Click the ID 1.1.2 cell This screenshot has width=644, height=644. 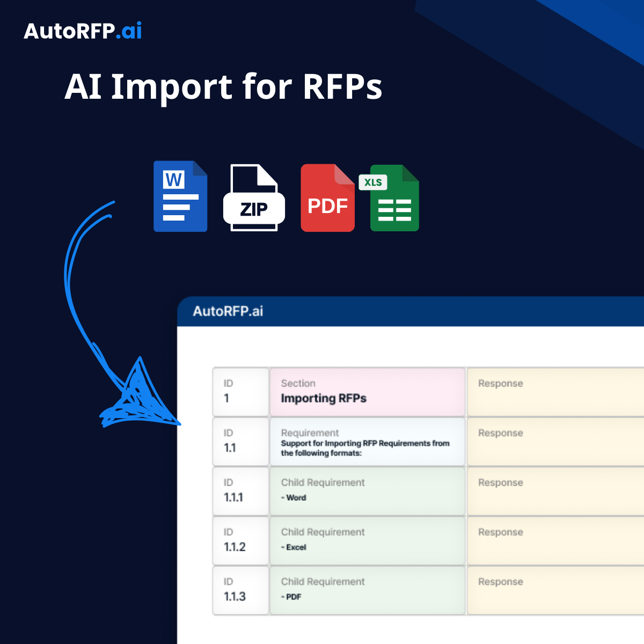tap(240, 540)
